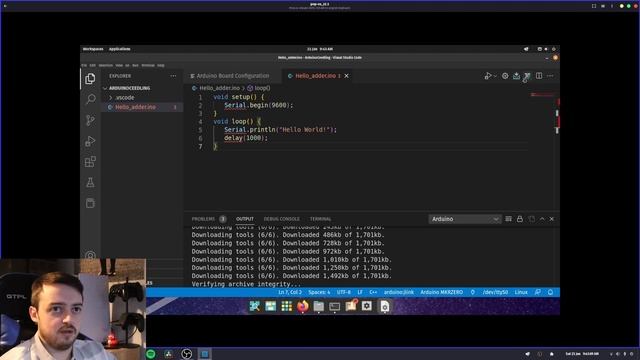Click the Run code play icon in editor toolbar
Image resolution: width=640 pixels, height=360 pixels.
point(488,76)
